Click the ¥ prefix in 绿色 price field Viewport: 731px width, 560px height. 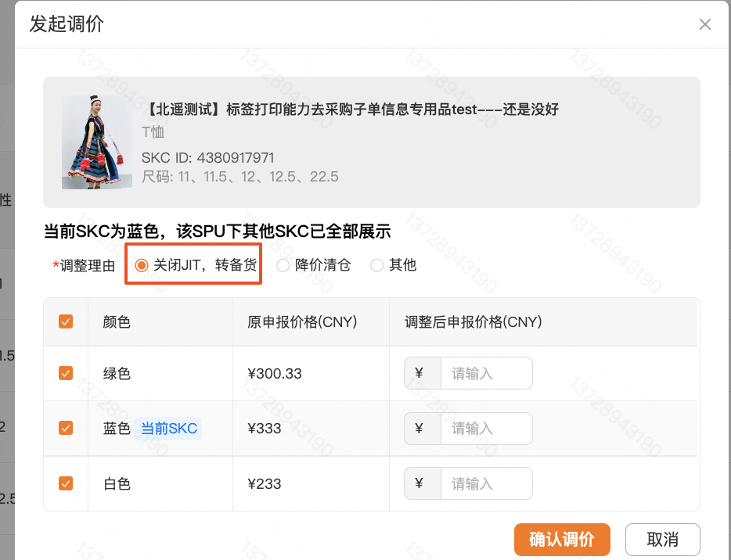420,373
